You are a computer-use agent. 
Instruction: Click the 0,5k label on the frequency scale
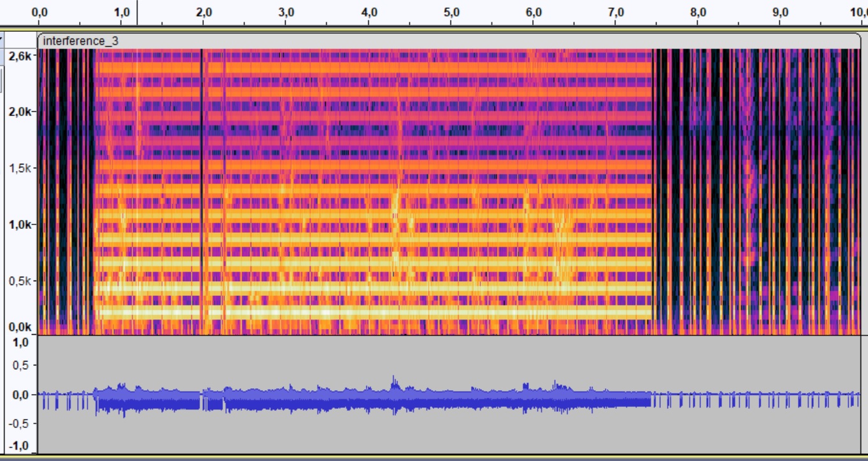(x=19, y=281)
